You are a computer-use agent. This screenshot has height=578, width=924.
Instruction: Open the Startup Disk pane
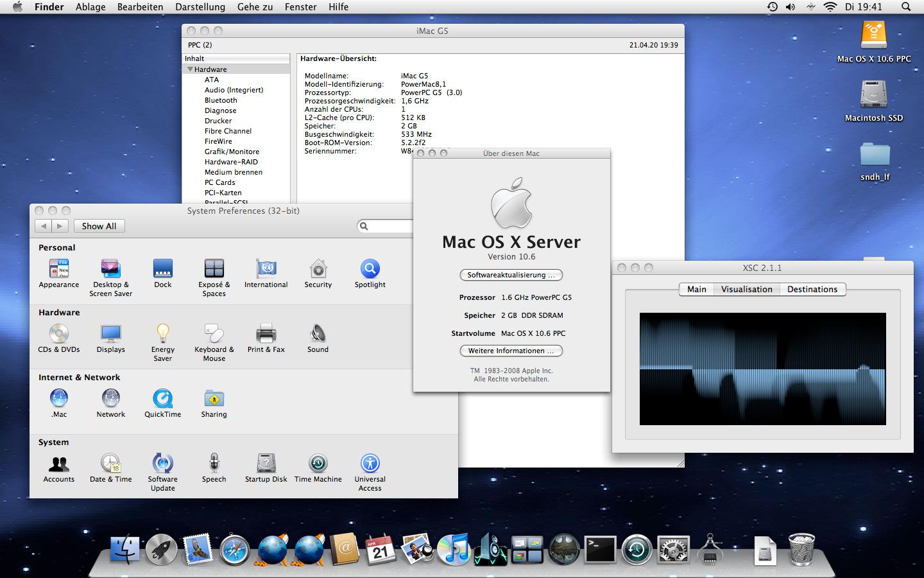point(266,464)
